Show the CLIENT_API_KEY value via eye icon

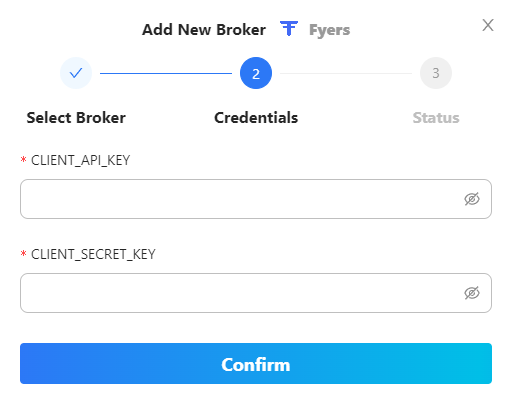pos(472,199)
